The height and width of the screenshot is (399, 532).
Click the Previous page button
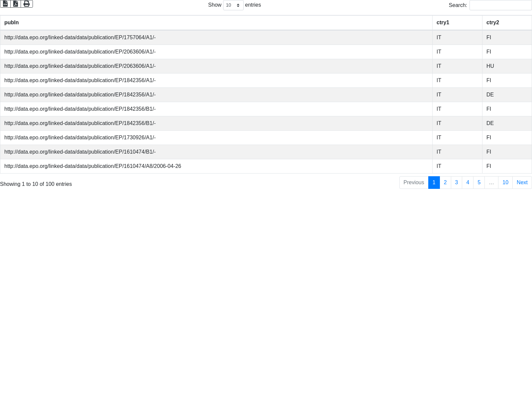pos(414,183)
